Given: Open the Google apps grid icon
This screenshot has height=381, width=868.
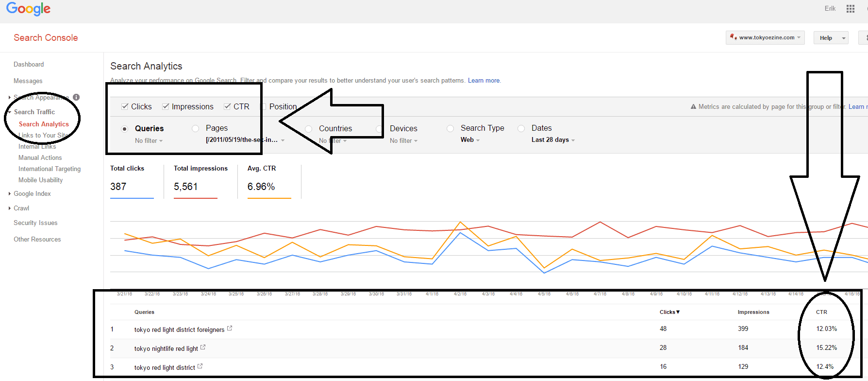Looking at the screenshot, I should coord(850,9).
